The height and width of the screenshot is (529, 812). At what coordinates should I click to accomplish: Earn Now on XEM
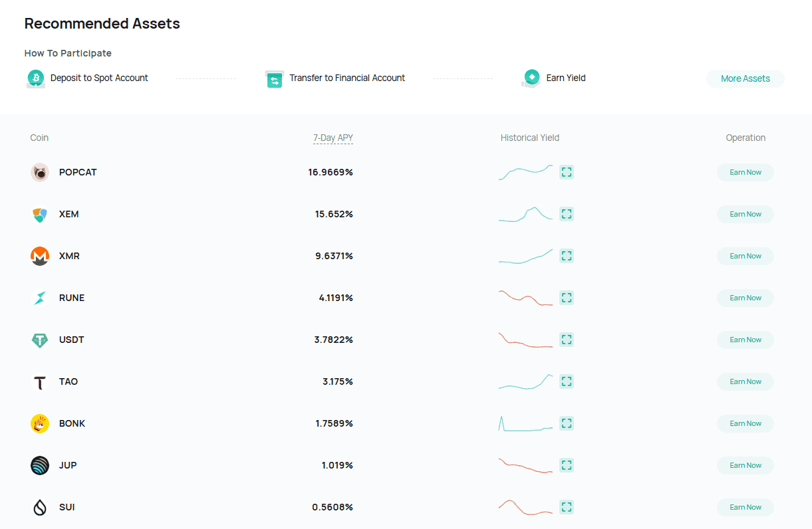(x=745, y=214)
